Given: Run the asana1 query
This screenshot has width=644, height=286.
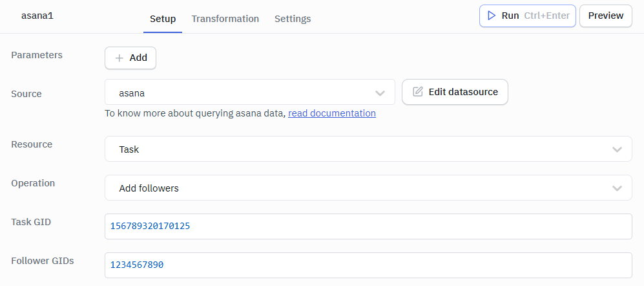Looking at the screenshot, I should coord(527,16).
